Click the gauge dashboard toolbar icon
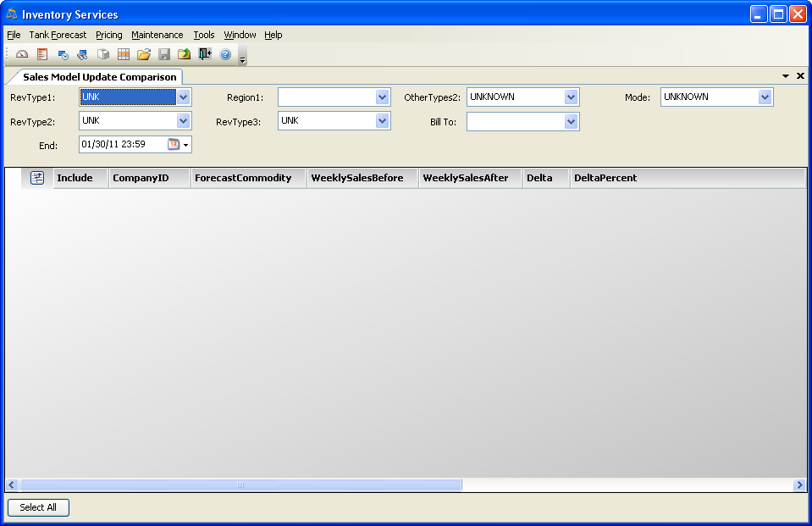Viewport: 812px width, 526px height. (22, 54)
